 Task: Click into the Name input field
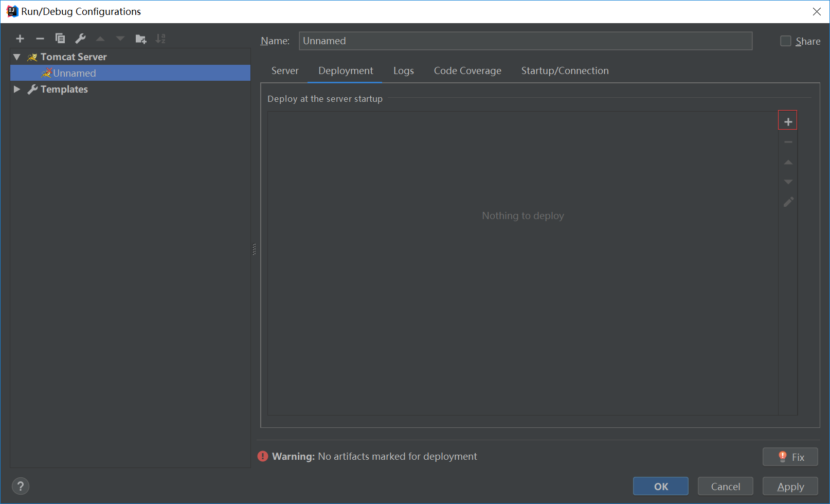point(526,41)
